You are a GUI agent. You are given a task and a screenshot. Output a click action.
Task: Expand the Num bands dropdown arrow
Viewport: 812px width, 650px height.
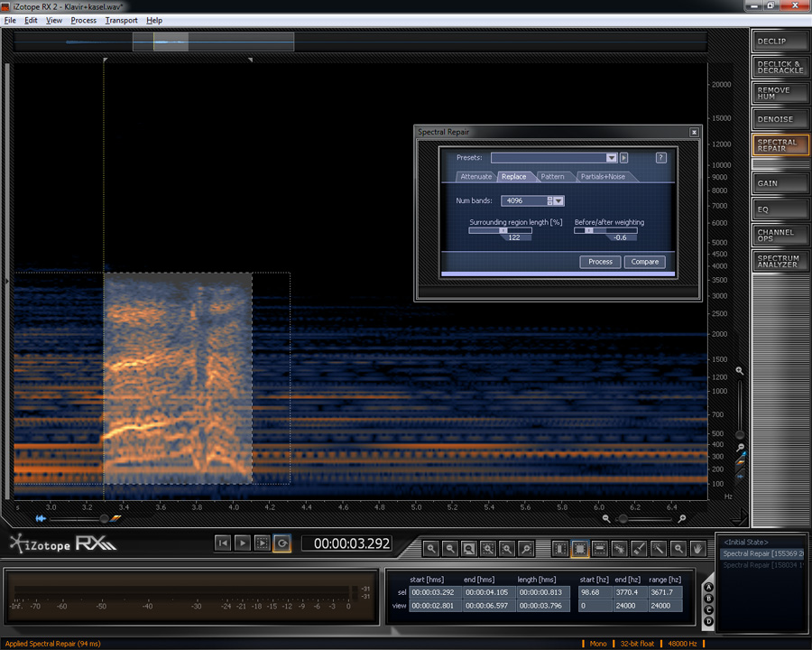558,201
